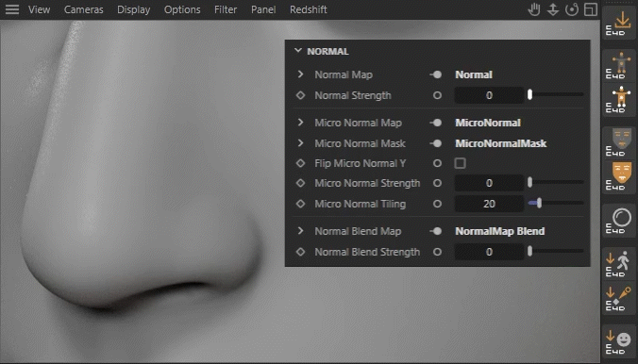Click the Normal Blend Strength slider

[x=555, y=251]
